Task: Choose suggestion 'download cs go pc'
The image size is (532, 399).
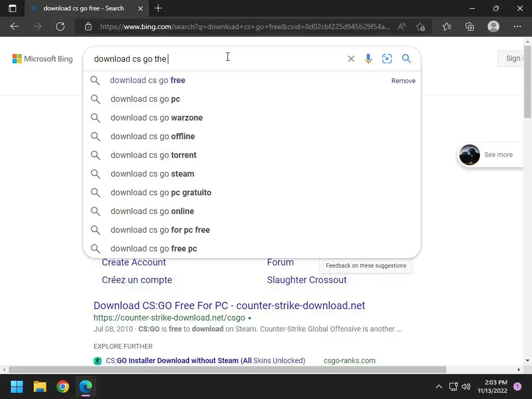Action: (x=252, y=99)
